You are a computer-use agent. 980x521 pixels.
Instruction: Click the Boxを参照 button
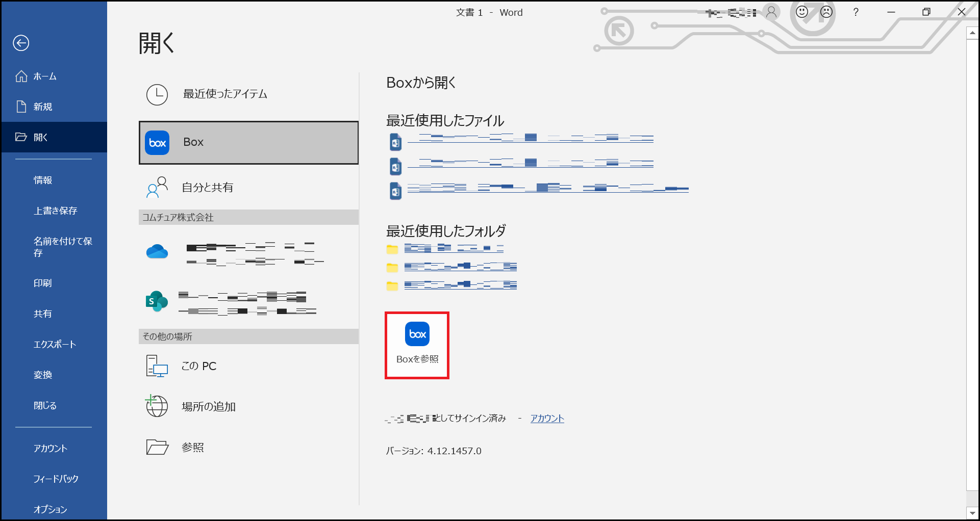[x=417, y=346]
